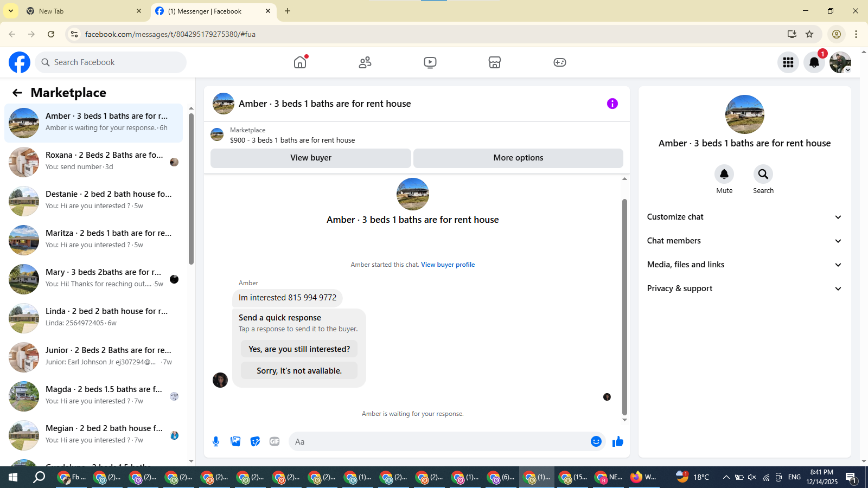This screenshot has width=868, height=488.
Task: Click the ENG language indicator
Action: point(794,477)
